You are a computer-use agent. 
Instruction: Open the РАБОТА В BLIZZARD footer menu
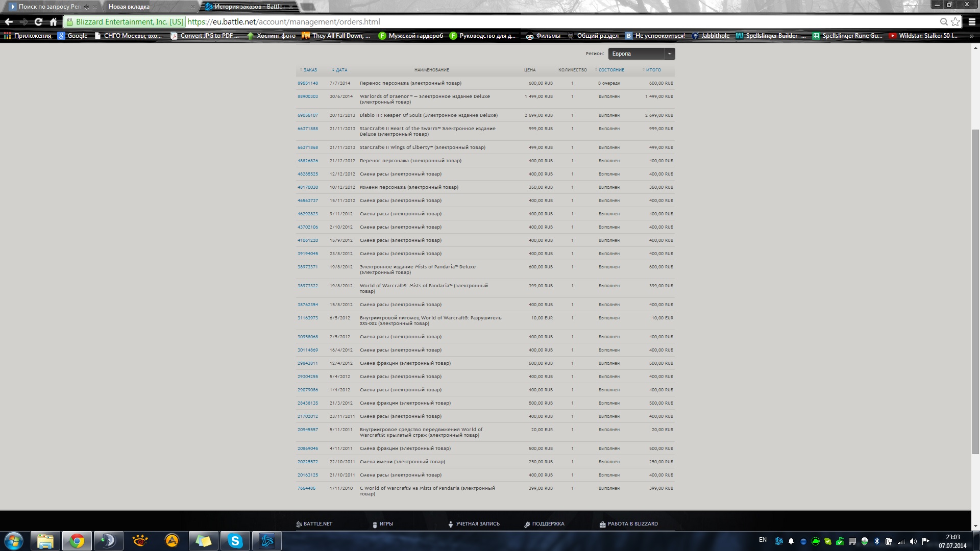[x=629, y=524]
